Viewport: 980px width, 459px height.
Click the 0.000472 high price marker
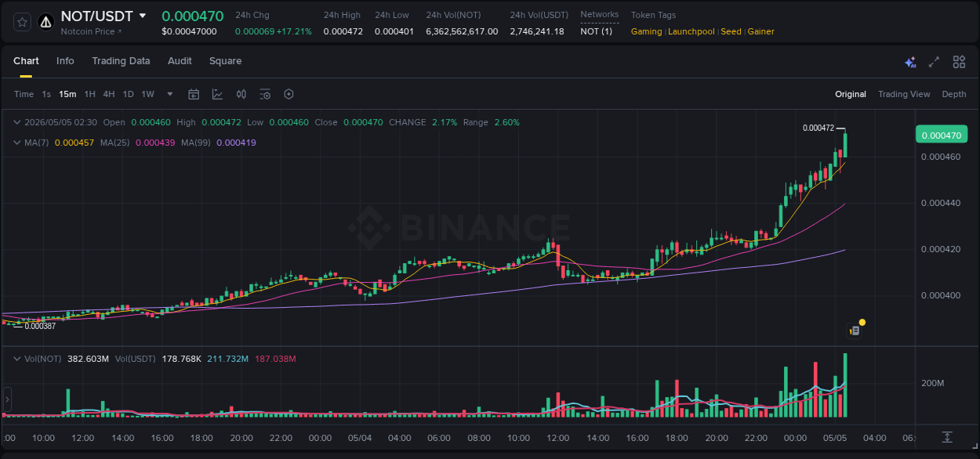point(818,128)
